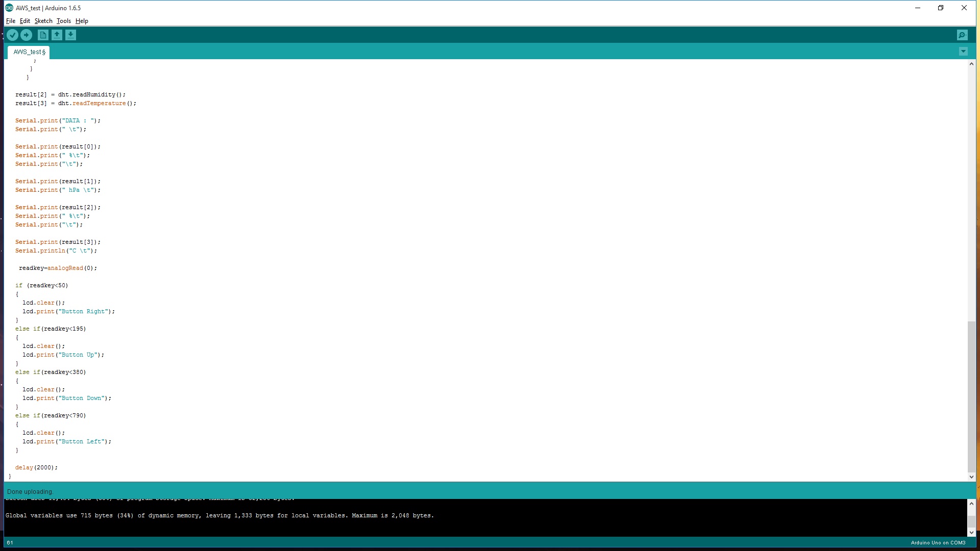Click the console scrollbar thumb
The height and width of the screenshot is (551, 980).
click(971, 521)
